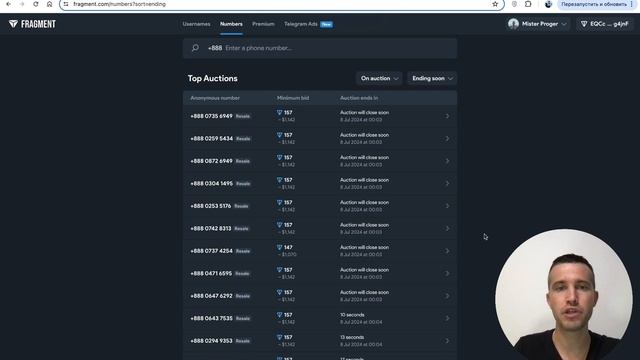Click the presenter webcam circle
This screenshot has height=360, width=640.
coord(564,295)
